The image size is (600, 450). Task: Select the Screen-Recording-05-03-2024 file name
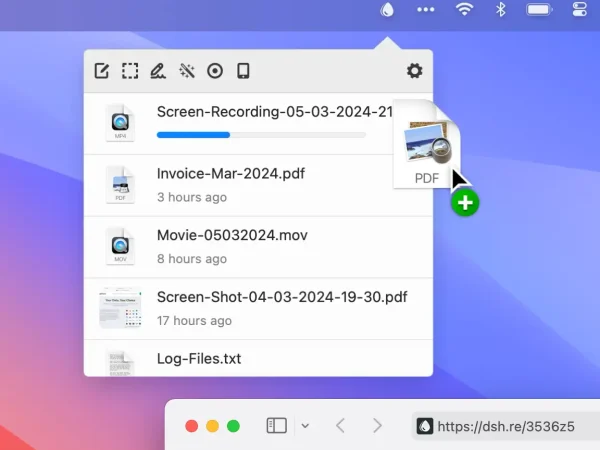275,112
